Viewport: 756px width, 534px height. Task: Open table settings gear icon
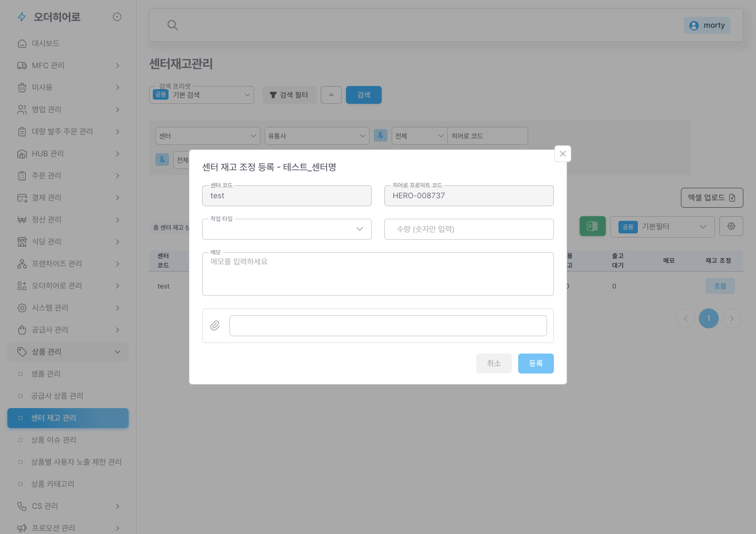731,226
